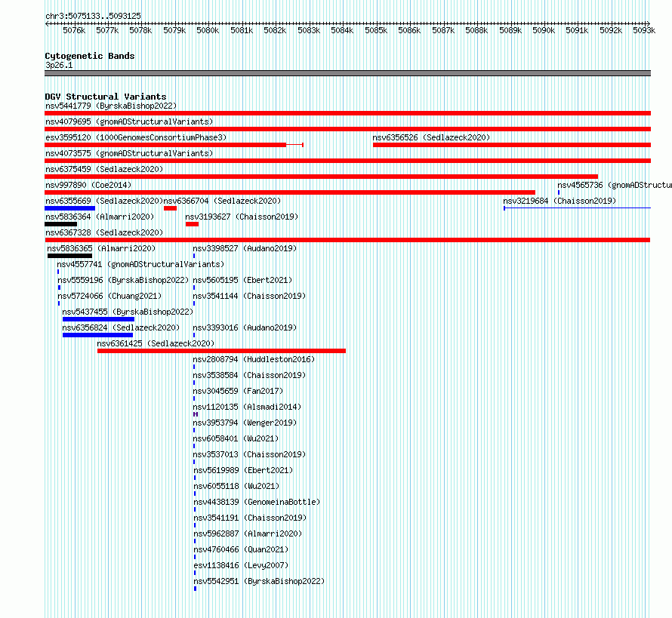The height and width of the screenshot is (618, 672).
Task: Click the 5080k ruler tick label
Action: tap(208, 30)
